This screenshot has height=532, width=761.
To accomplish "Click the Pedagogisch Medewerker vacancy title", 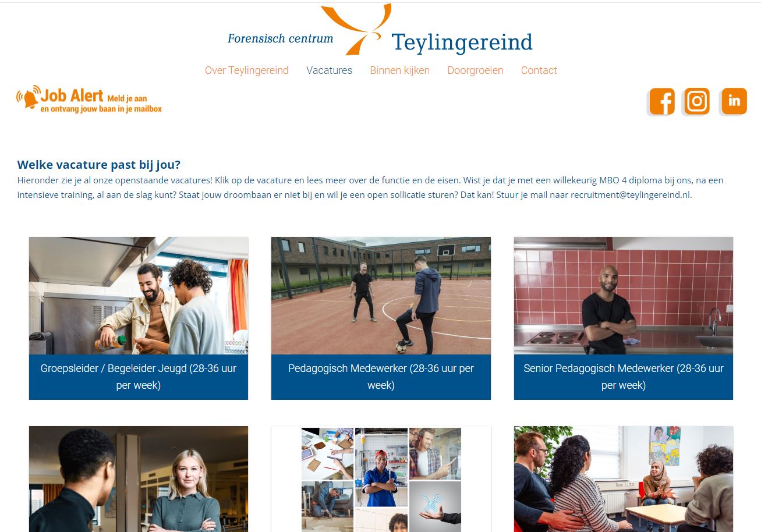I will (381, 377).
